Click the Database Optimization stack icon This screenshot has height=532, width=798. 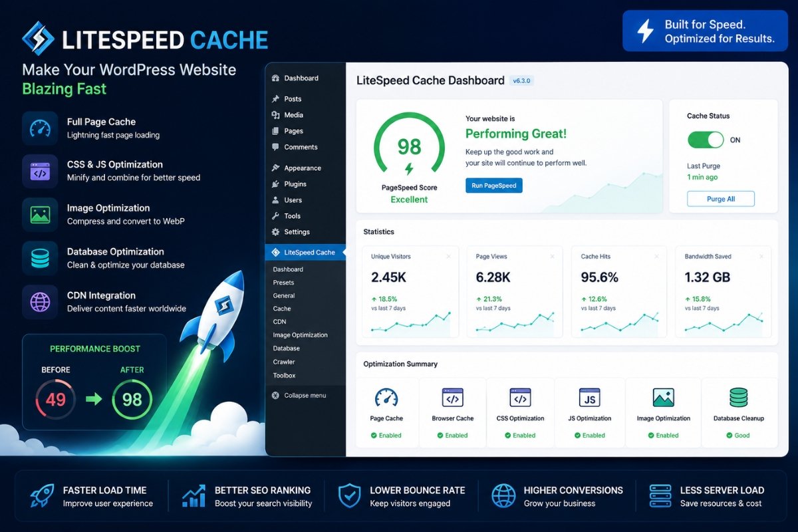point(40,258)
